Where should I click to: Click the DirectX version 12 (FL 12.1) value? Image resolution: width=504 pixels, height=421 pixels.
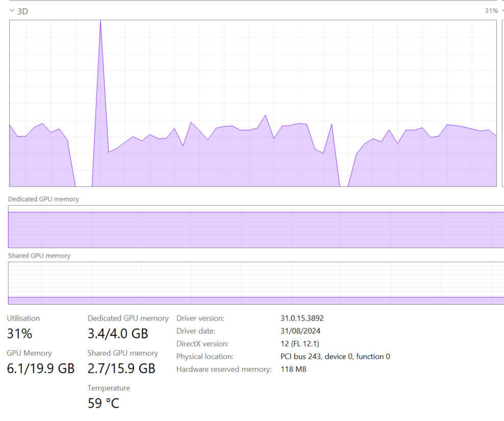click(300, 343)
